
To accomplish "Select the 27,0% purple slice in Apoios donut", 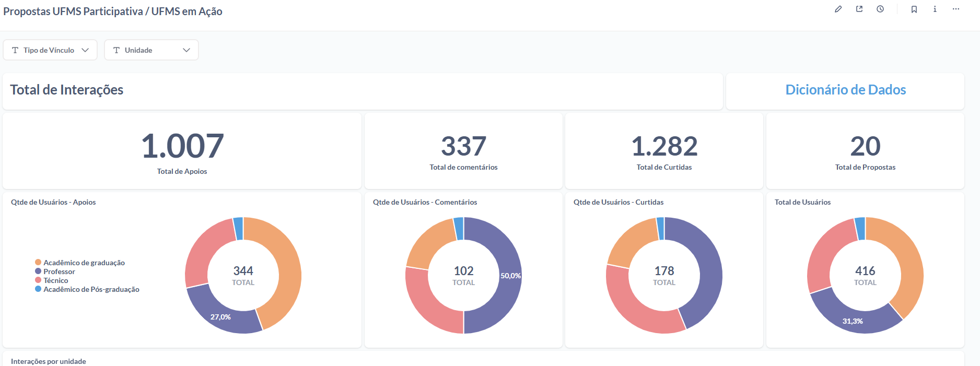I will pos(220,317).
